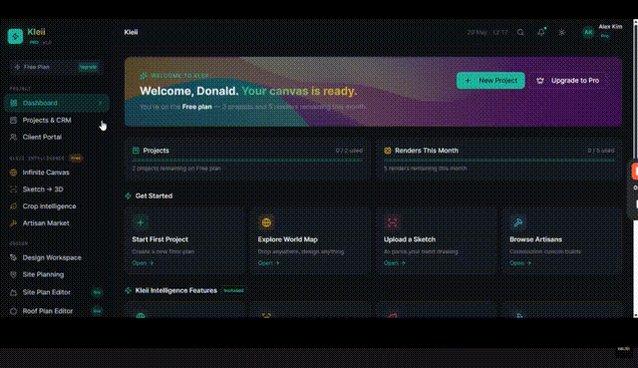Open Client Portal in sidebar
Screen dimensions: 638x368
[57, 137]
